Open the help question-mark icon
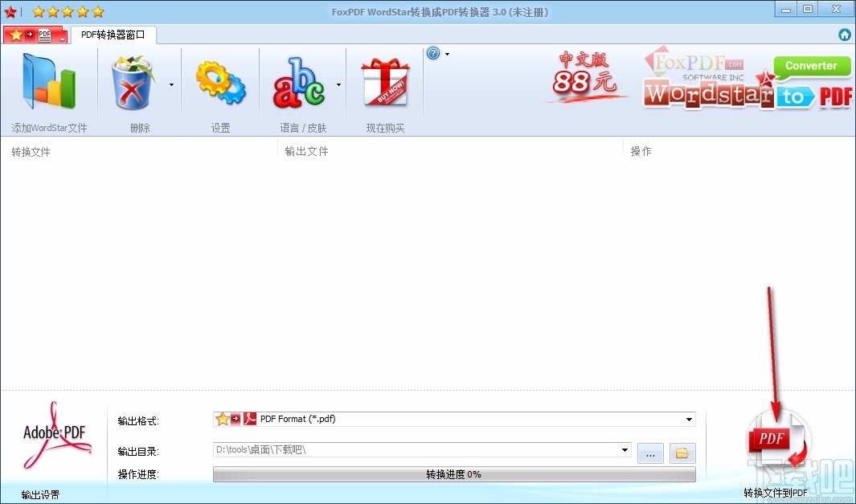Viewport: 856px width, 504px height. [434, 52]
